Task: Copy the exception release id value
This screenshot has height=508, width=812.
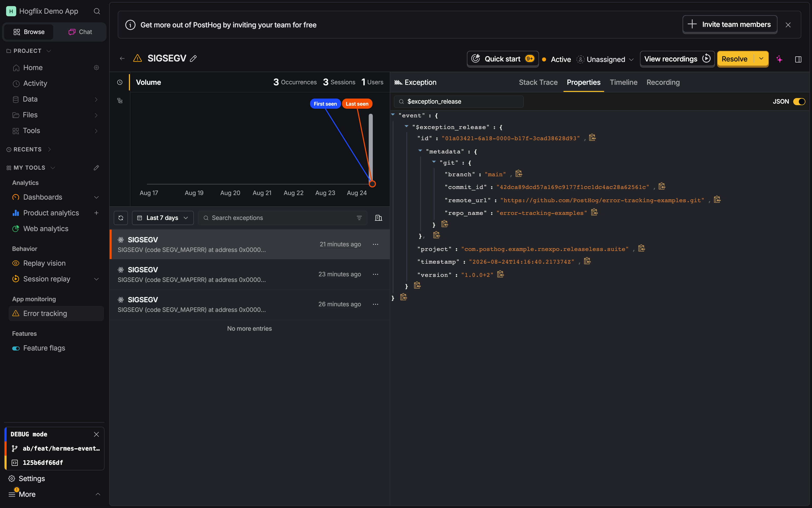Action: pyautogui.click(x=593, y=138)
